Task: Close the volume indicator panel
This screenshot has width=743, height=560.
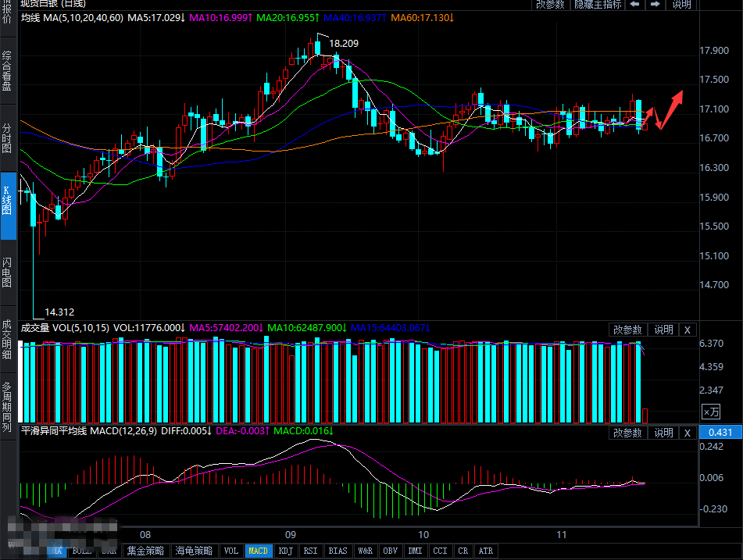Action: click(687, 330)
